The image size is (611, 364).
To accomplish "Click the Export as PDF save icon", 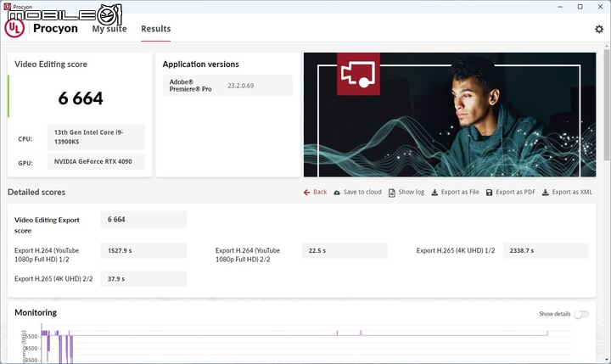I will 489,193.
